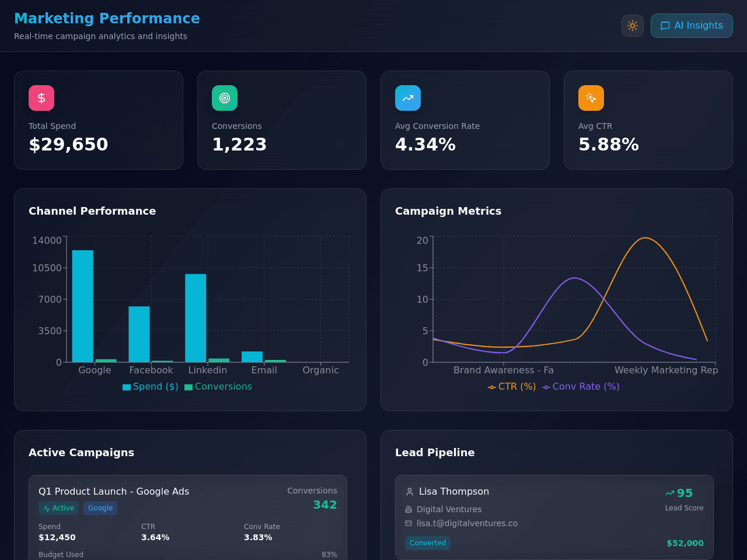Click the 5.88% average CTR value
This screenshot has height=560, width=747.
coord(609,144)
